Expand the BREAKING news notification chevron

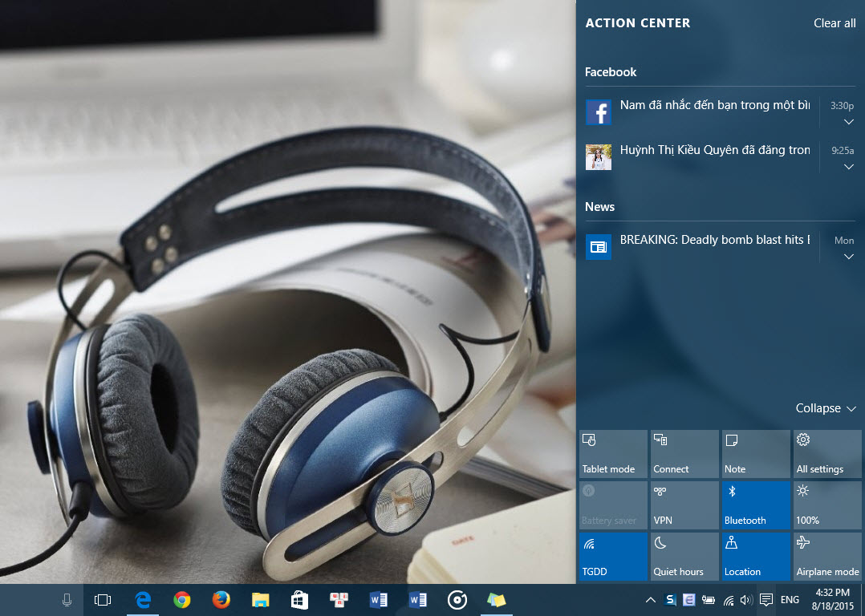(x=848, y=257)
